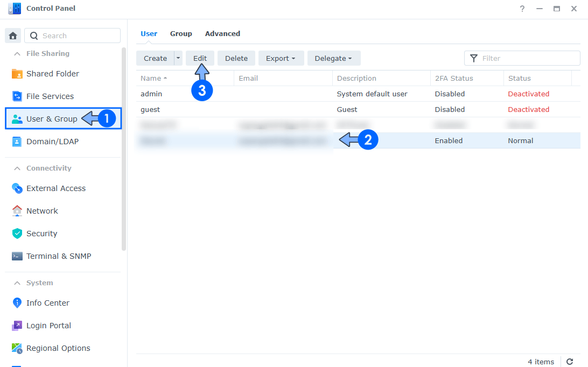
Task: Click guest's 'Deactivated' status
Action: pyautogui.click(x=528, y=109)
